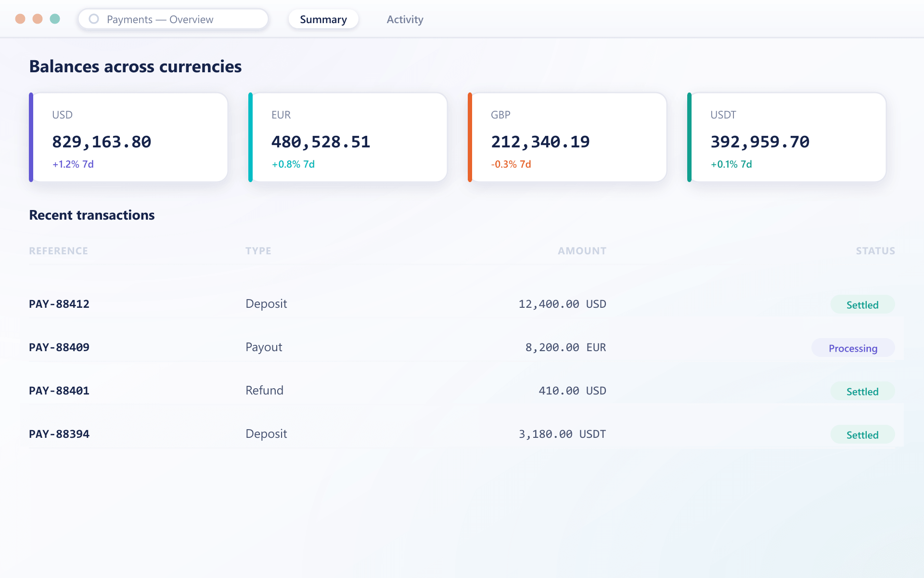Click Deposit in the PAY-88412 row
Image resolution: width=924 pixels, height=578 pixels.
266,304
